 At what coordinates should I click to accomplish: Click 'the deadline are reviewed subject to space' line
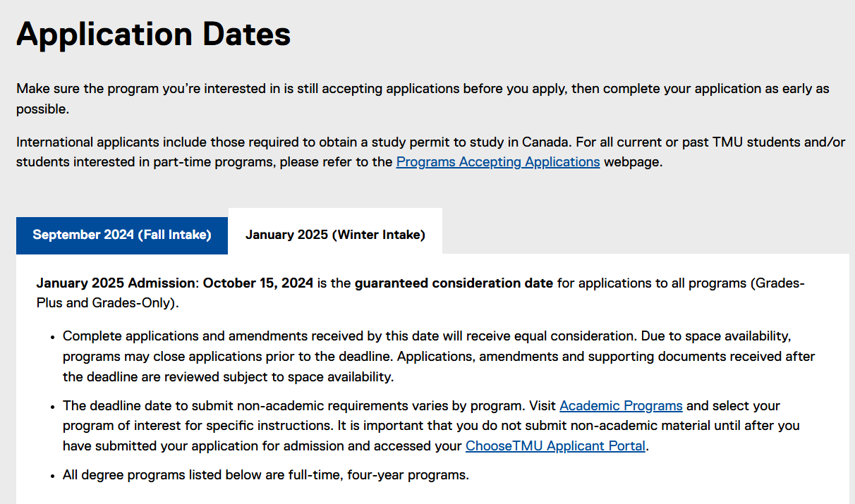tap(228, 376)
